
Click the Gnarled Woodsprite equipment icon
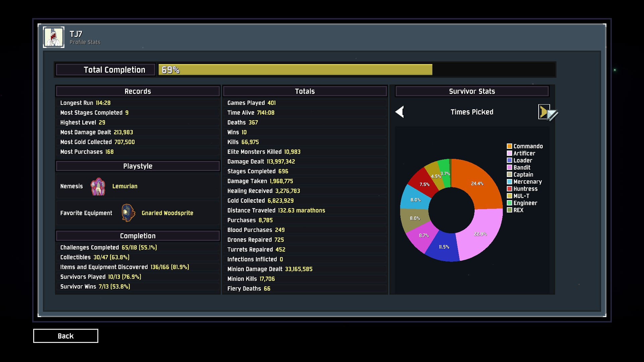128,213
